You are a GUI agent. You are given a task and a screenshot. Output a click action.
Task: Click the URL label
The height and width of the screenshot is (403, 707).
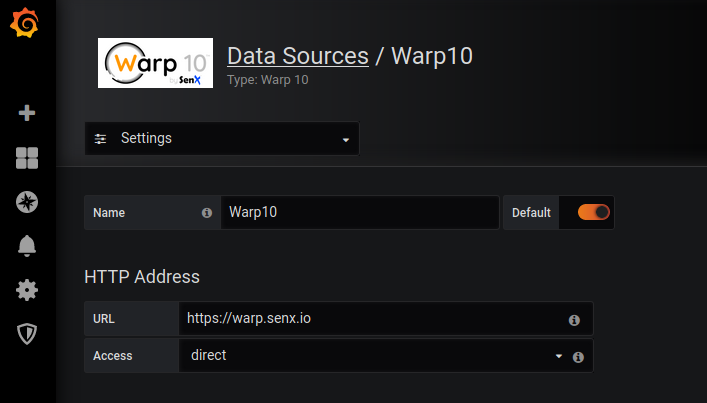104,319
